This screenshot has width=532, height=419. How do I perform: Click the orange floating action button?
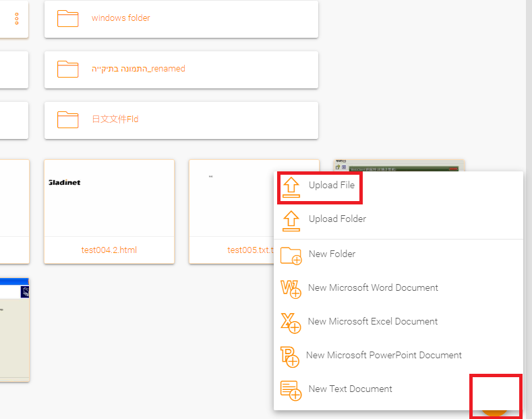click(x=496, y=403)
